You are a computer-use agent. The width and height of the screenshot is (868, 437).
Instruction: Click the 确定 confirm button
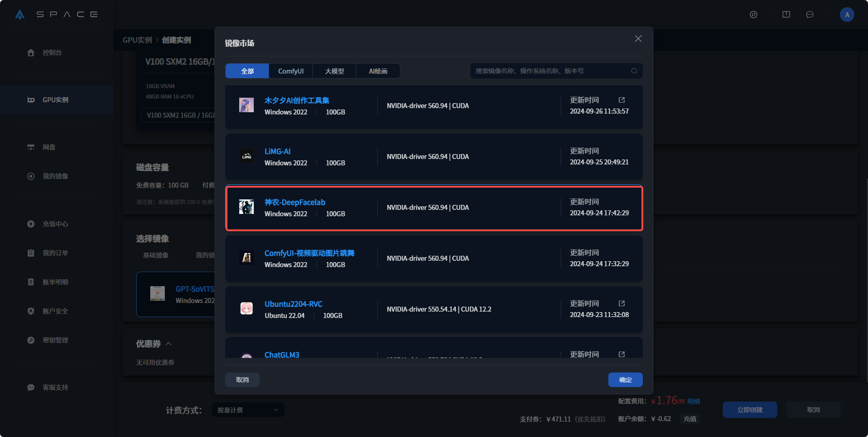click(x=625, y=380)
